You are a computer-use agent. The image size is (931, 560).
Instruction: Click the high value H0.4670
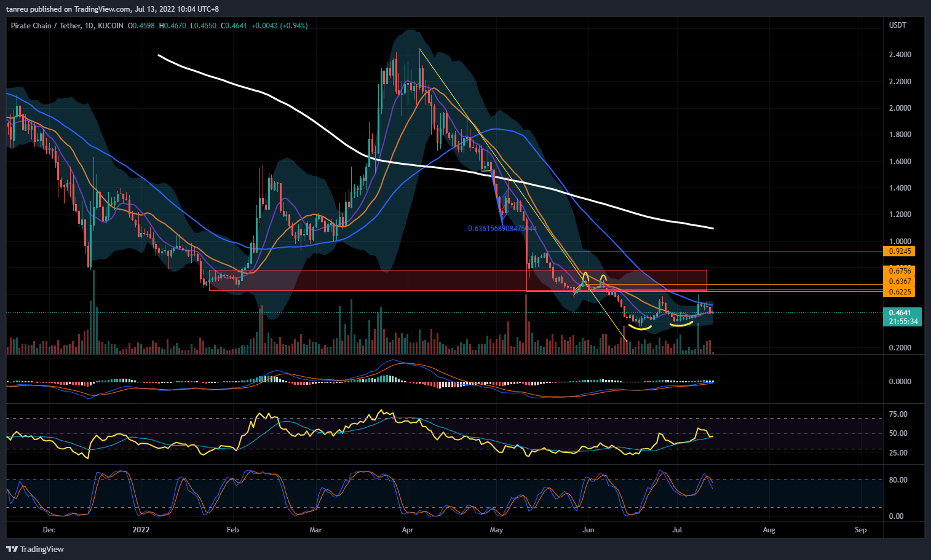point(173,26)
